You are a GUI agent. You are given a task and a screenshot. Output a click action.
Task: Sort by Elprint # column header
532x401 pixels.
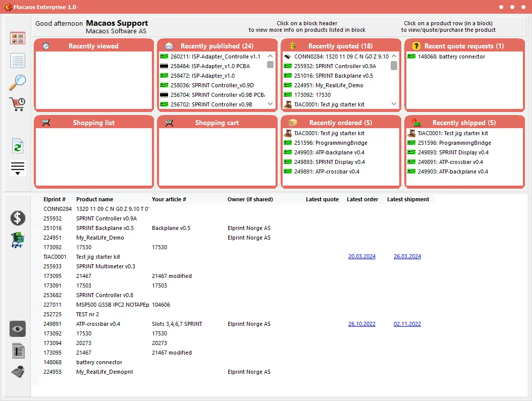pyautogui.click(x=55, y=199)
